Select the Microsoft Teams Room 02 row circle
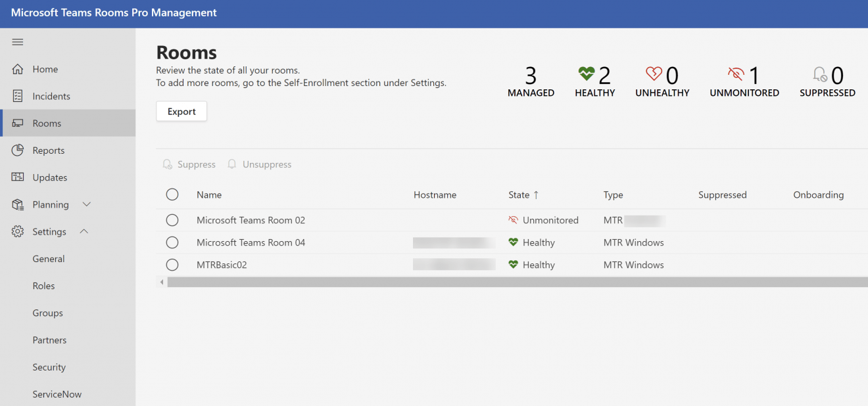Image resolution: width=868 pixels, height=406 pixels. point(172,220)
